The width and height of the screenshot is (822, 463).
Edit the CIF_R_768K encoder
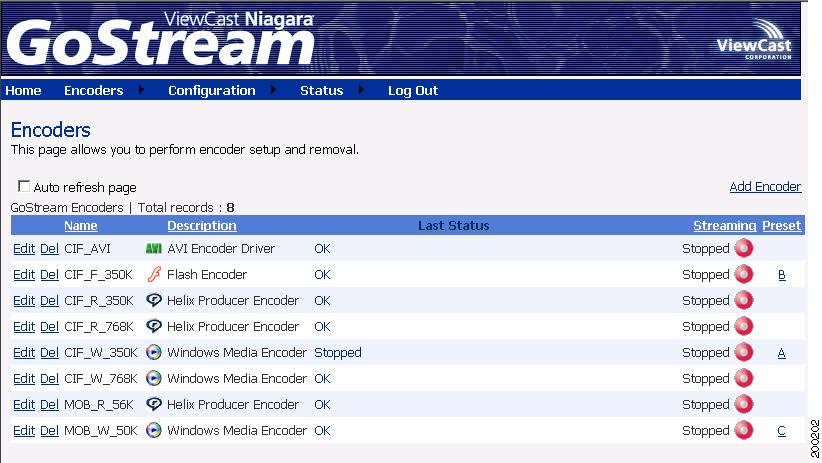24,327
